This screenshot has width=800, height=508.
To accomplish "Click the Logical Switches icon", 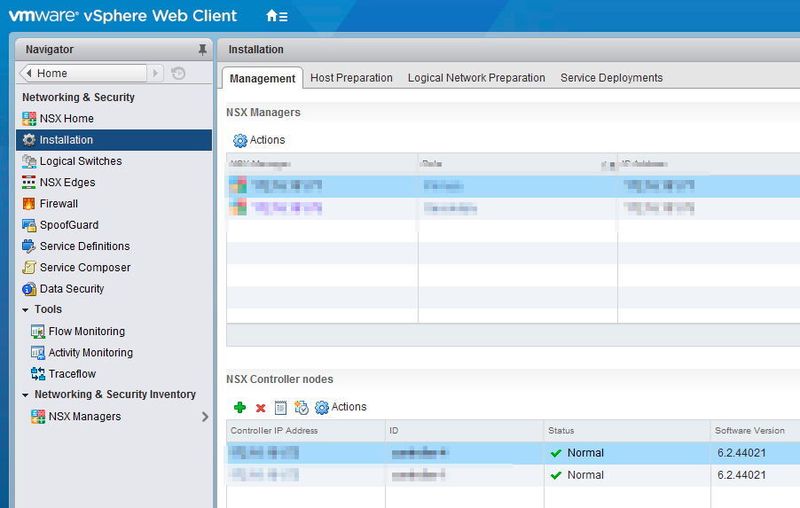I will 29,161.
